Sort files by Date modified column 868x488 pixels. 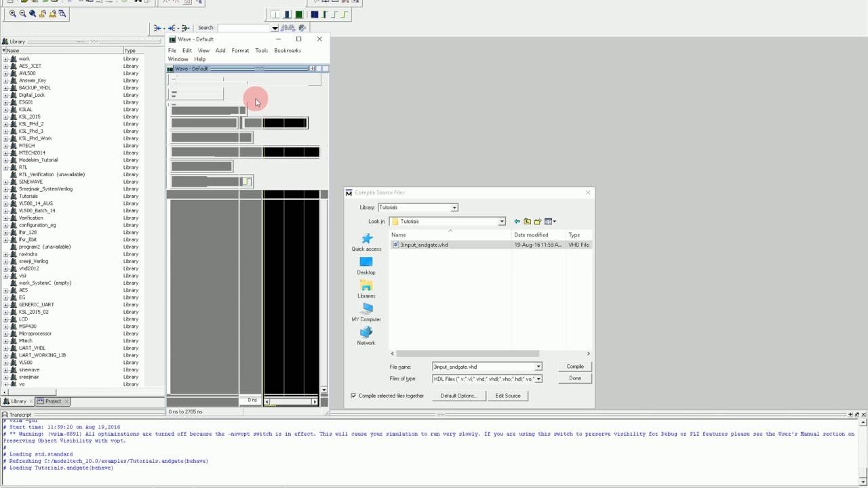click(x=539, y=235)
